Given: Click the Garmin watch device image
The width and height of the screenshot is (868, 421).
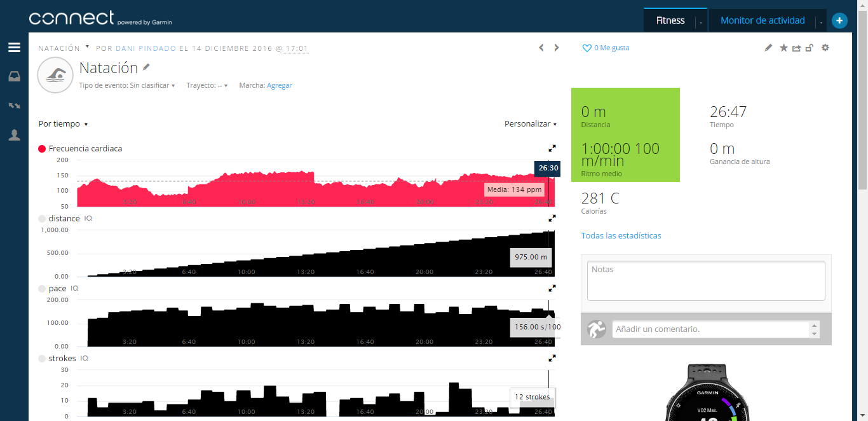Looking at the screenshot, I should (x=708, y=392).
